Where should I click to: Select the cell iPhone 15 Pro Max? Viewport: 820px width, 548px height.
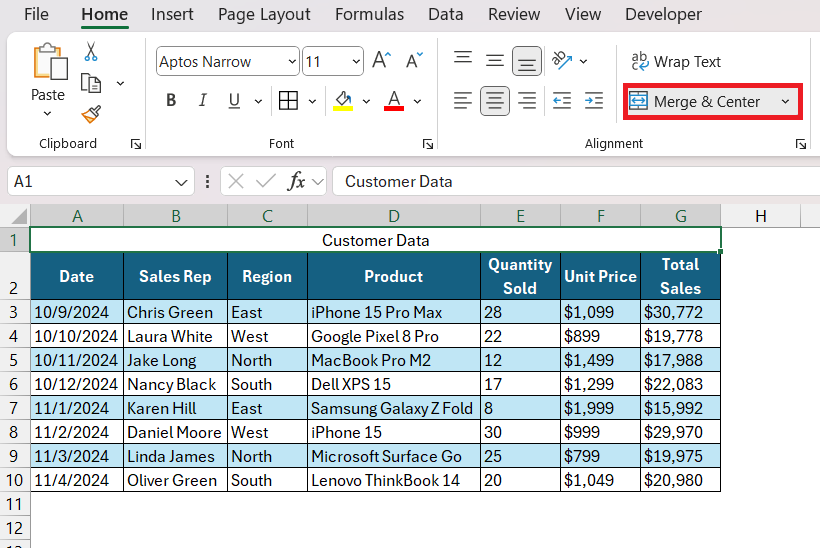[394, 312]
